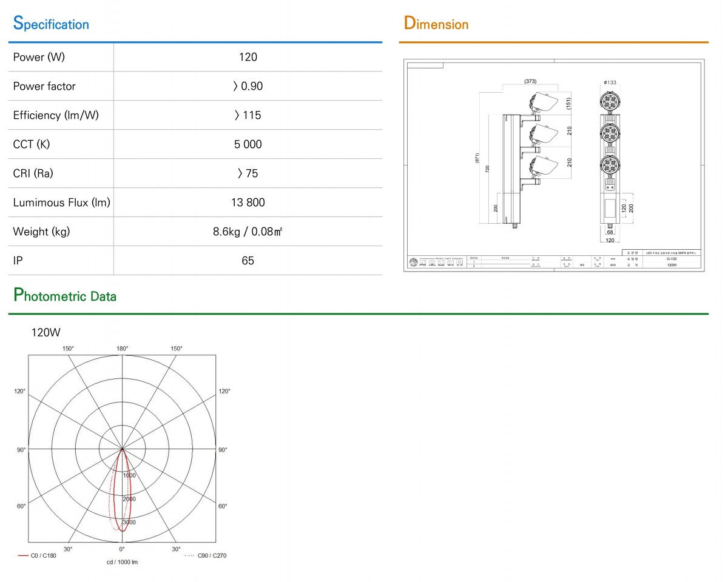Click the 0° label under the polar chart
This screenshot has height=582, width=728.
(122, 549)
